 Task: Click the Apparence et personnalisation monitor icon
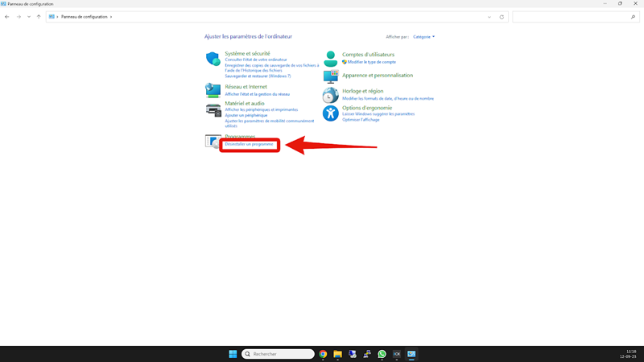pos(331,76)
